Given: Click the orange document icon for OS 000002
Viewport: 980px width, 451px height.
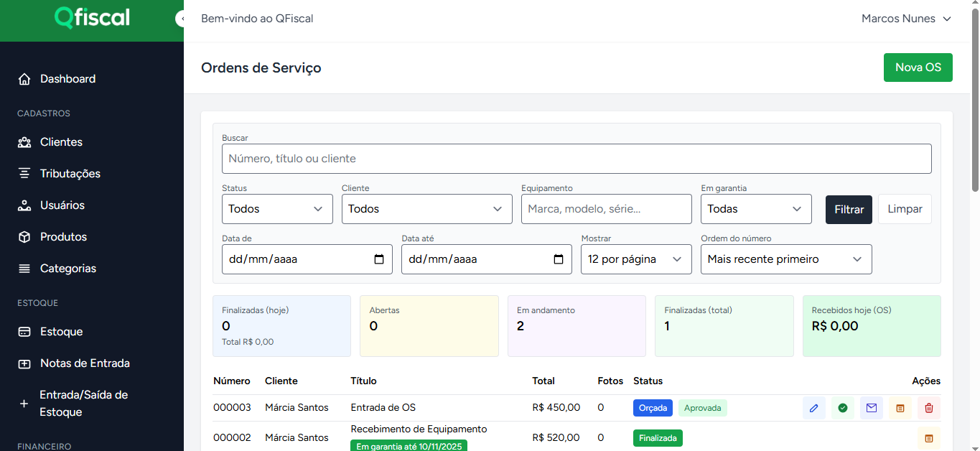Looking at the screenshot, I should click(x=929, y=438).
